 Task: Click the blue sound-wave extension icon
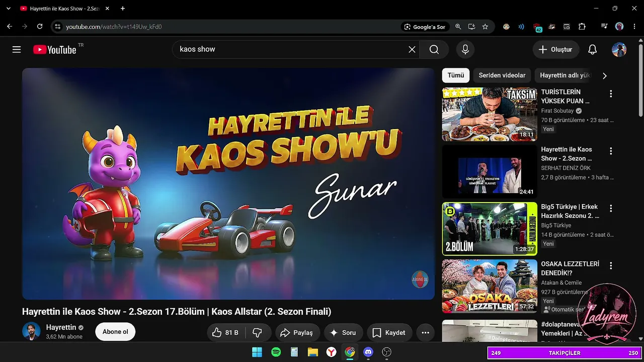coord(521,27)
